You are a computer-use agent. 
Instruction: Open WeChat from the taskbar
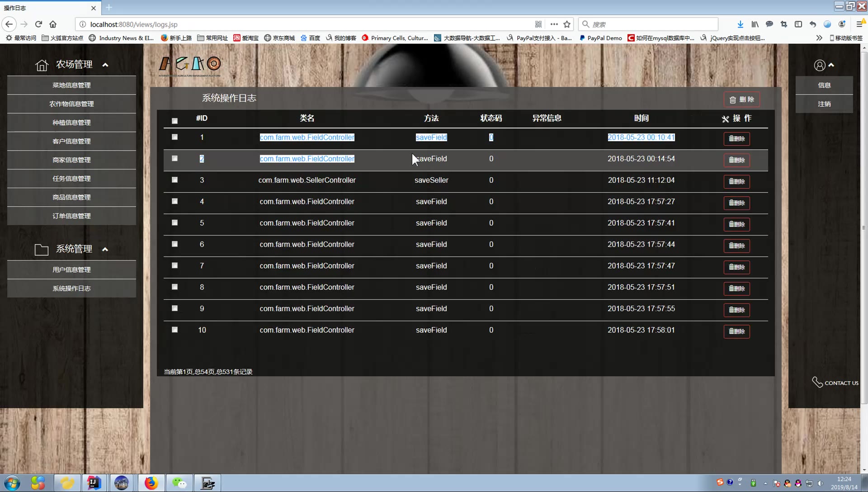click(179, 483)
